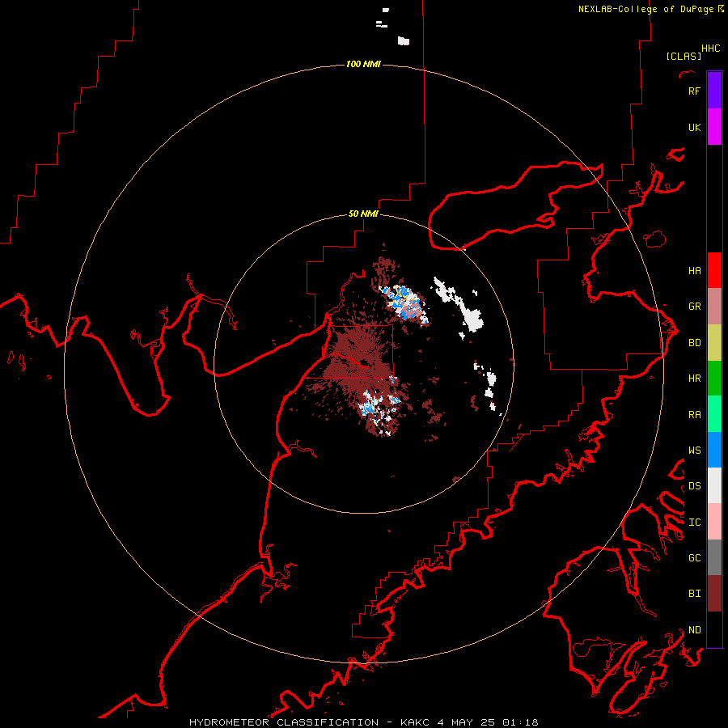Click the HR legend label

point(694,379)
